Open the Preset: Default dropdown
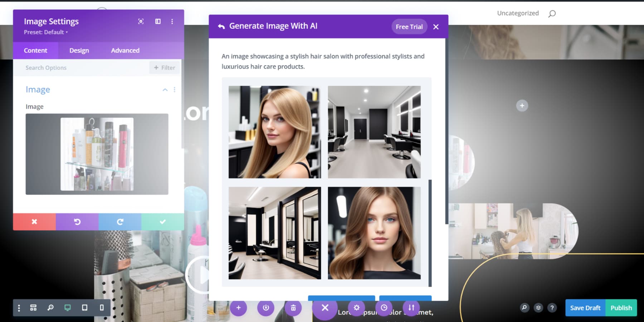The height and width of the screenshot is (322, 644). (x=45, y=32)
